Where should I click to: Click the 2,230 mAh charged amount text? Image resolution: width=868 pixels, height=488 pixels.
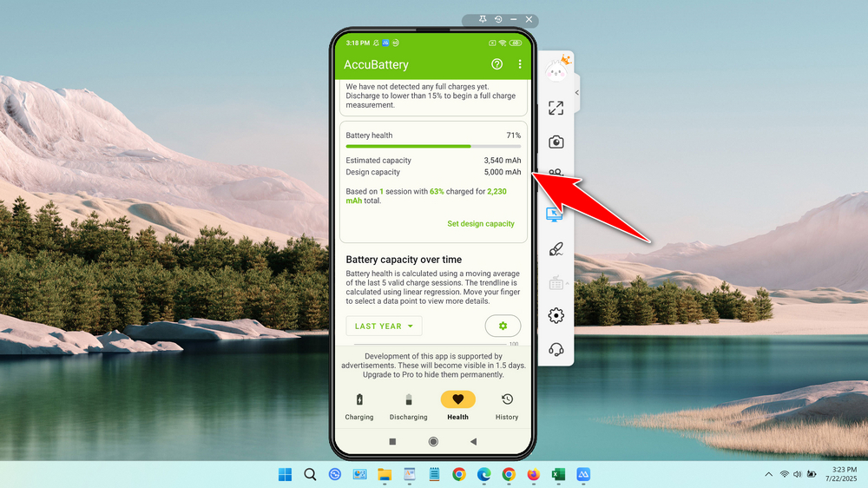[426, 195]
